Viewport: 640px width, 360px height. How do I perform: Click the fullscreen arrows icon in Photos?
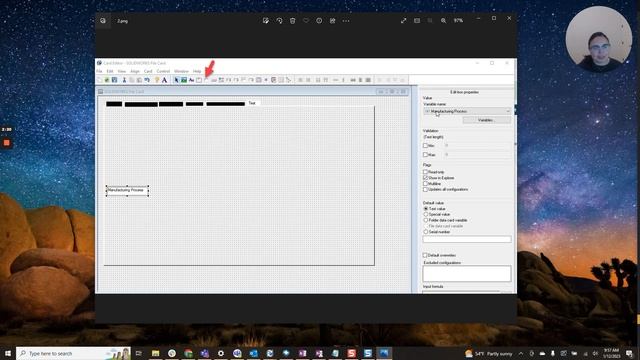point(403,20)
